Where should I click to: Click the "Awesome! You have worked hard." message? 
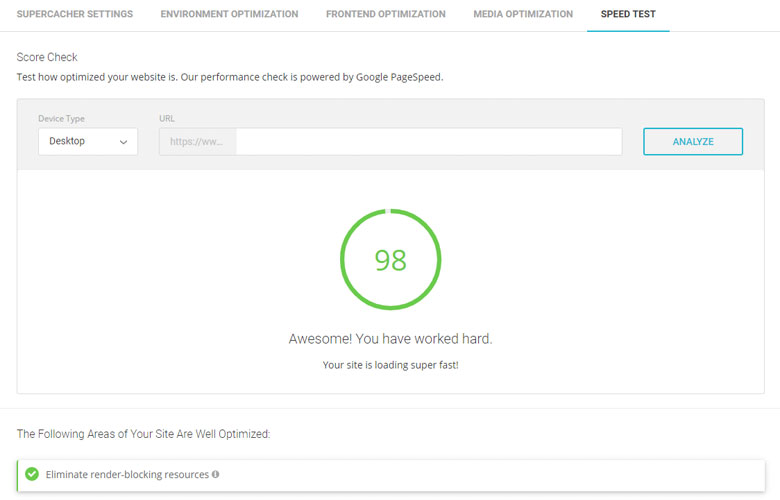(x=390, y=339)
